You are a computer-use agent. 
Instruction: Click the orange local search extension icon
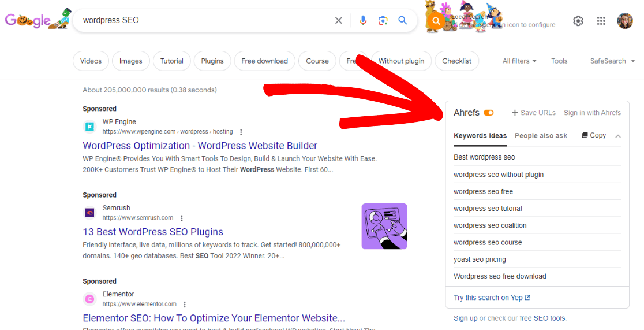click(x=436, y=21)
